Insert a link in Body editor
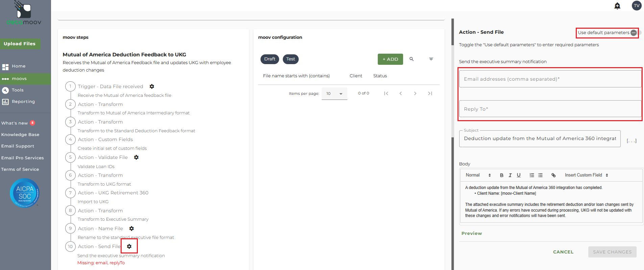 553,175
